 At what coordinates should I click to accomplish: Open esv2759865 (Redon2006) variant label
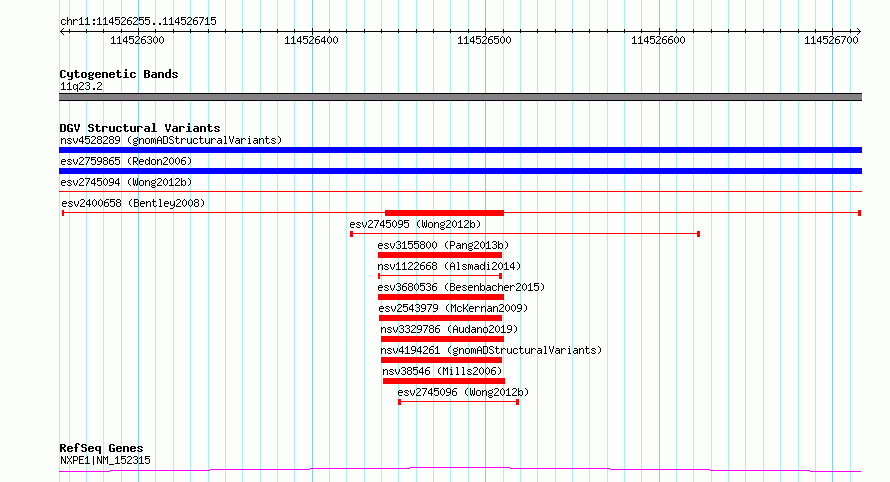pyautogui.click(x=126, y=161)
